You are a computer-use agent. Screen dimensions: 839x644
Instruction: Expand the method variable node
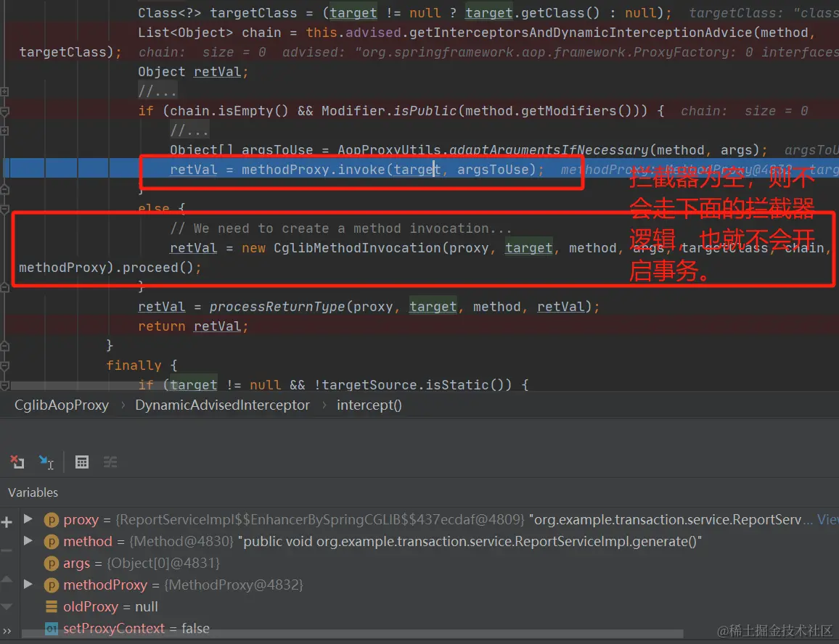(28, 541)
